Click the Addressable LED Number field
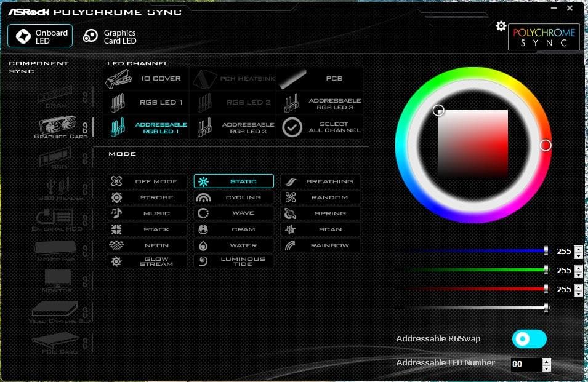The height and width of the screenshot is (382, 588). click(525, 364)
